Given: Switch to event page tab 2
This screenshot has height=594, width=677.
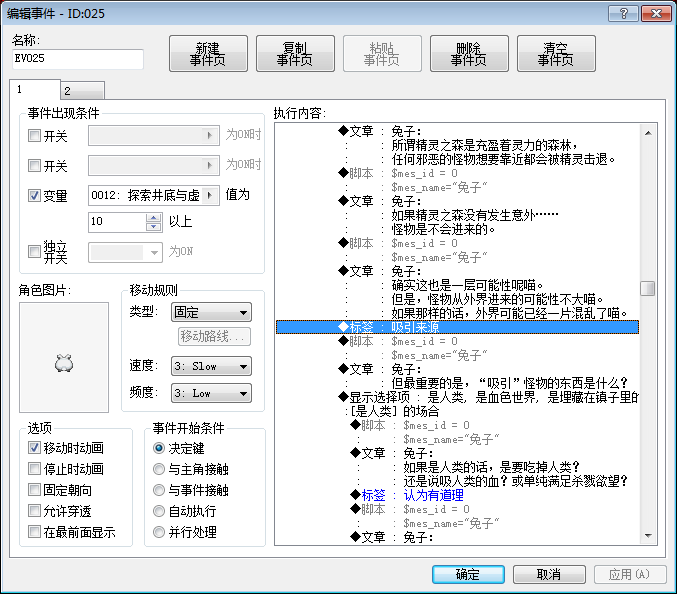Looking at the screenshot, I should (x=82, y=91).
